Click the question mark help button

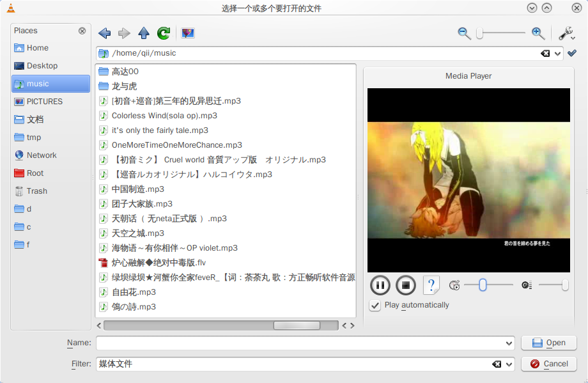(x=431, y=285)
